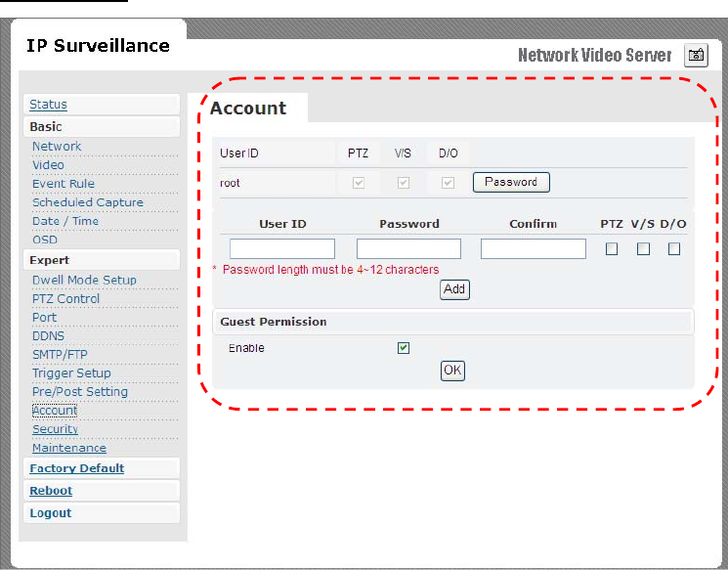Click the root user's PTZ checkbox
The height and width of the screenshot is (570, 728).
[x=358, y=183]
